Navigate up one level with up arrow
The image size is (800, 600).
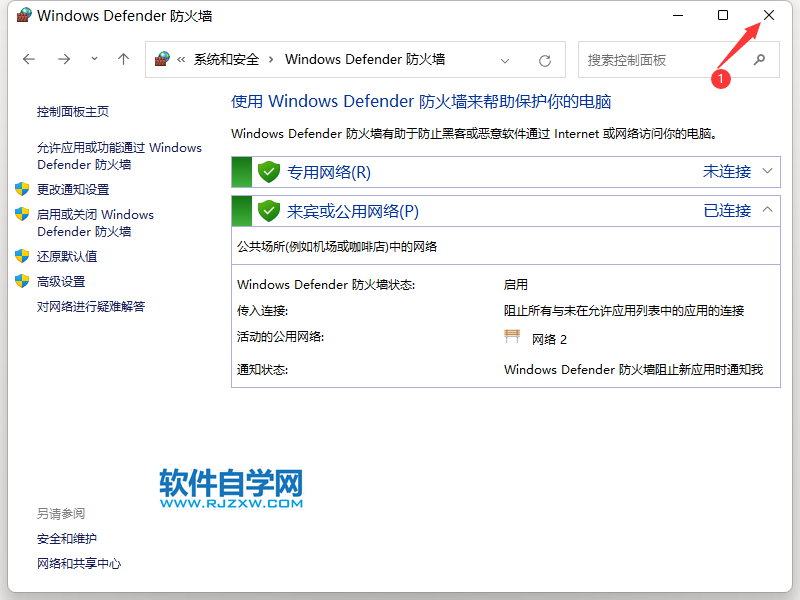(123, 59)
